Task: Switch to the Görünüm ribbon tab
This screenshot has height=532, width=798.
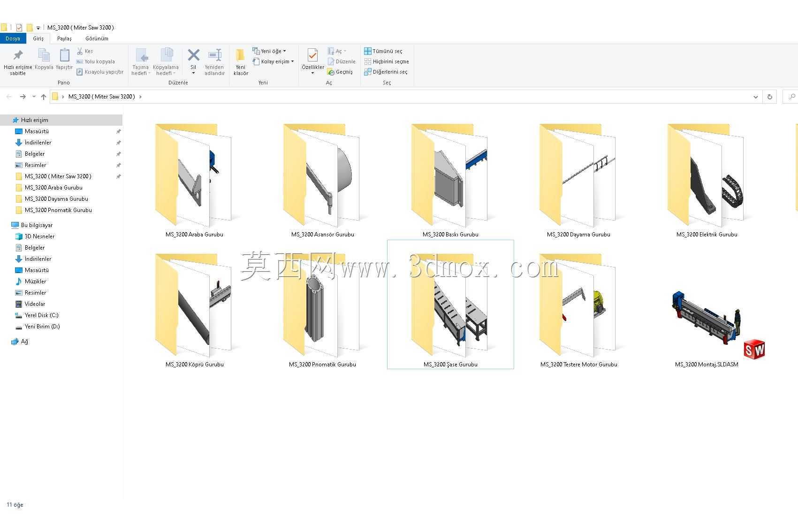Action: coord(97,38)
